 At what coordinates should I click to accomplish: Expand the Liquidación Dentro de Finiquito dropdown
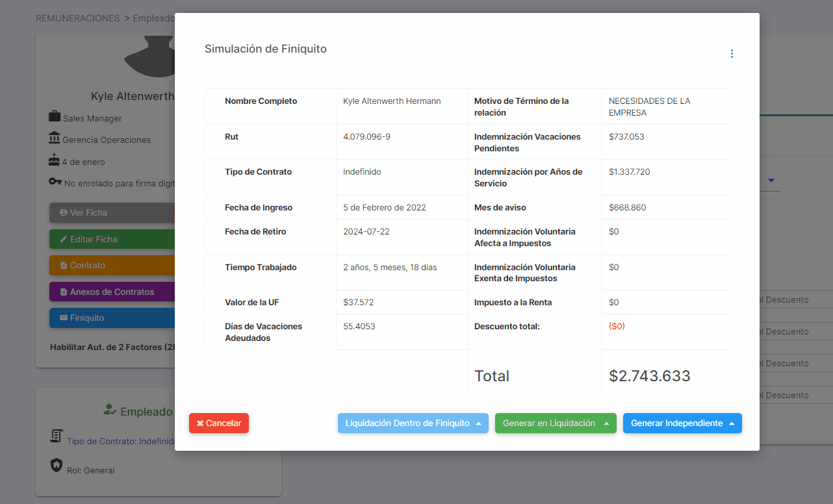tap(413, 423)
